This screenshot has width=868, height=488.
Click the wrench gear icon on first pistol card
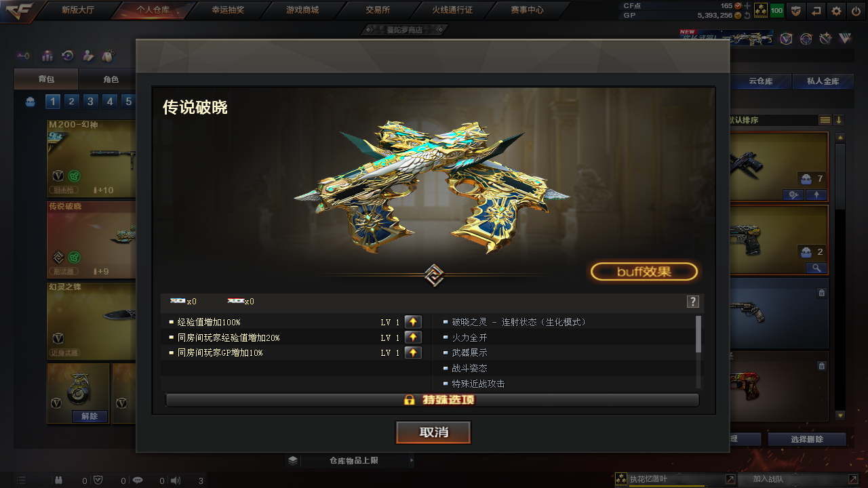point(793,195)
